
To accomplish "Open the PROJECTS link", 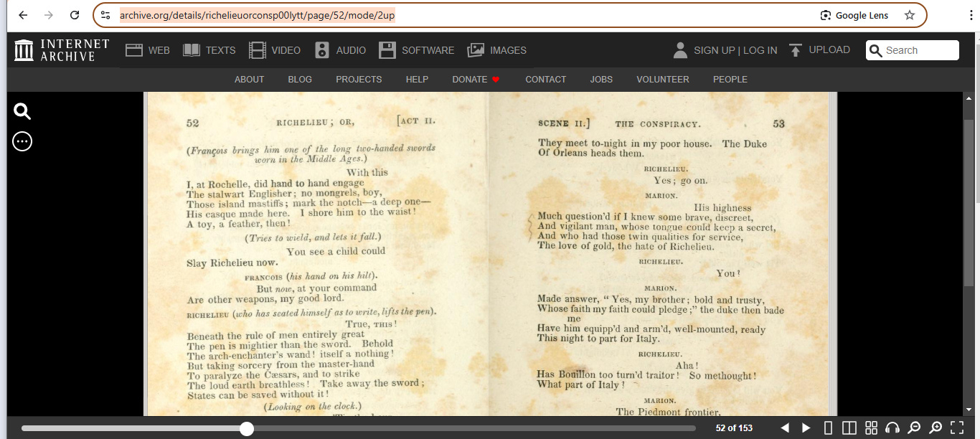I will 359,80.
